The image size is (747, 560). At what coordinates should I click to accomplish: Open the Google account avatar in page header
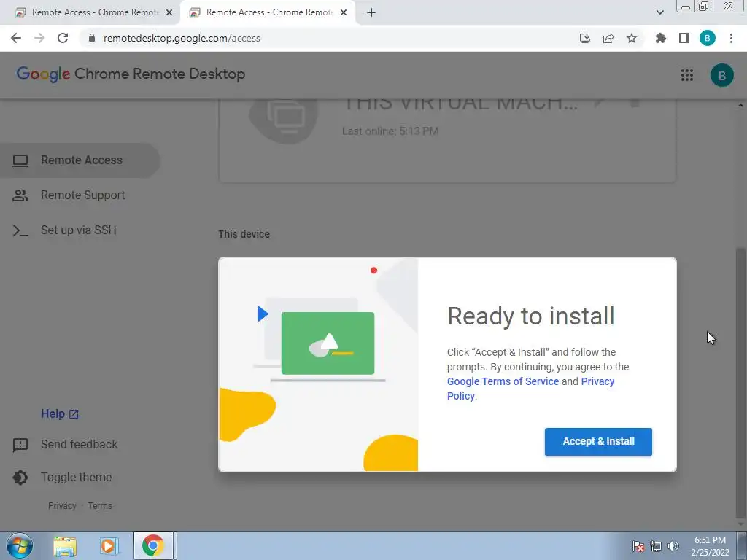(721, 75)
